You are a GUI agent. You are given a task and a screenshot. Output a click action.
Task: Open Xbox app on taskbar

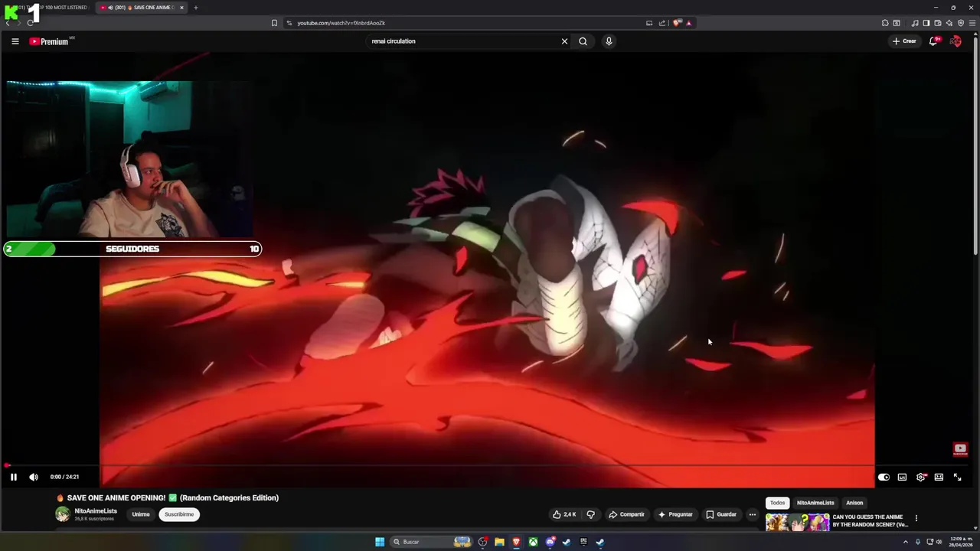tap(533, 542)
